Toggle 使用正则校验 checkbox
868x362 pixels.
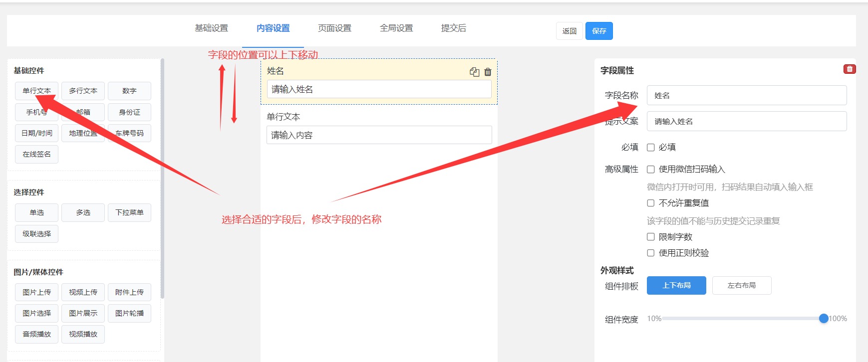[x=651, y=253]
